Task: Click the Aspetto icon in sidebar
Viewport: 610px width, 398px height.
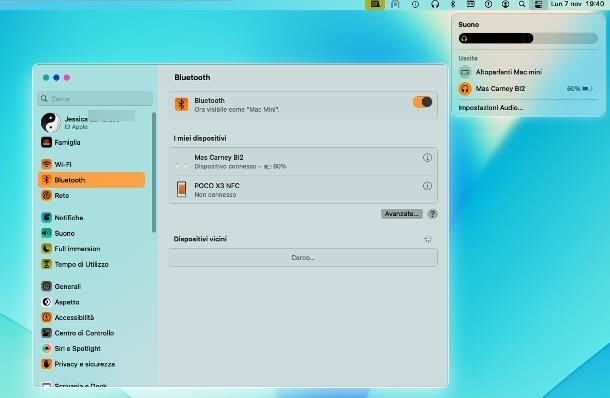Action: coord(46,302)
